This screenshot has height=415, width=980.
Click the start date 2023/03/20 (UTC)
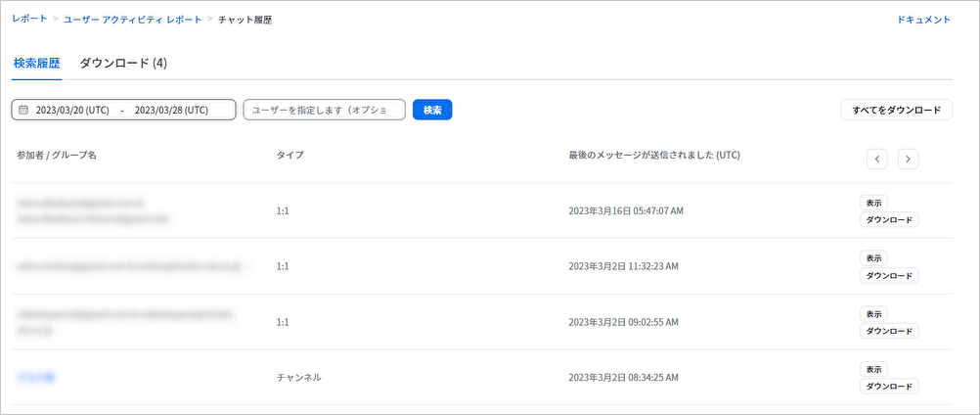click(x=72, y=111)
